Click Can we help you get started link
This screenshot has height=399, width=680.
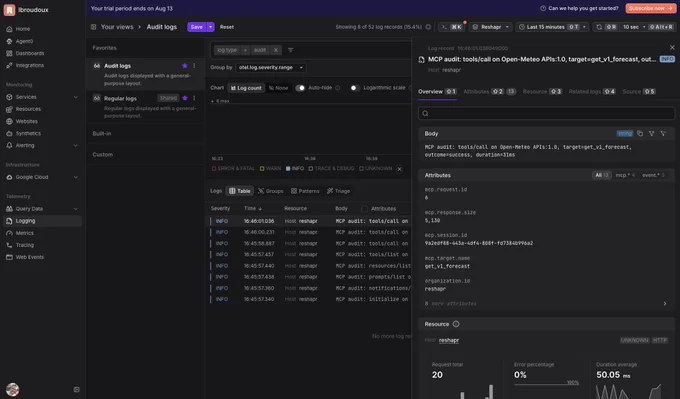click(x=579, y=8)
